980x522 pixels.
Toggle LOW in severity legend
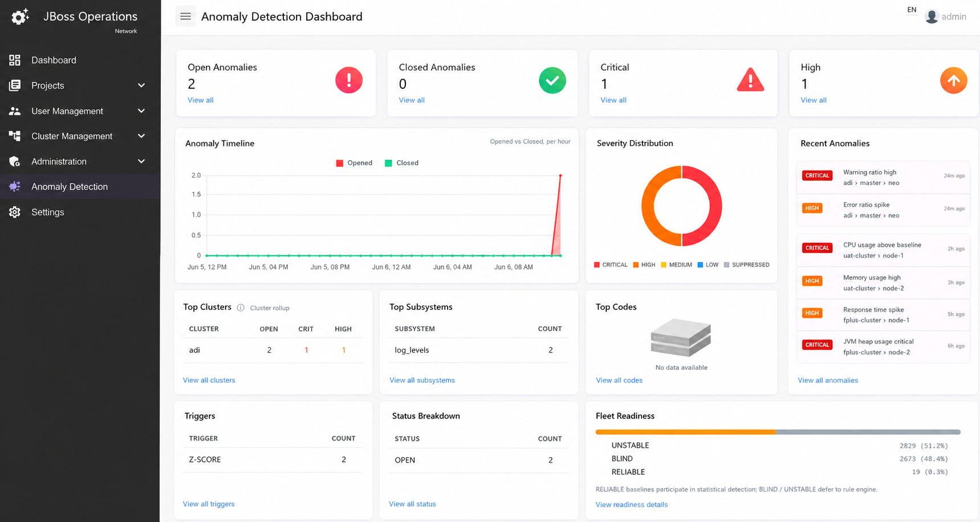click(x=708, y=265)
